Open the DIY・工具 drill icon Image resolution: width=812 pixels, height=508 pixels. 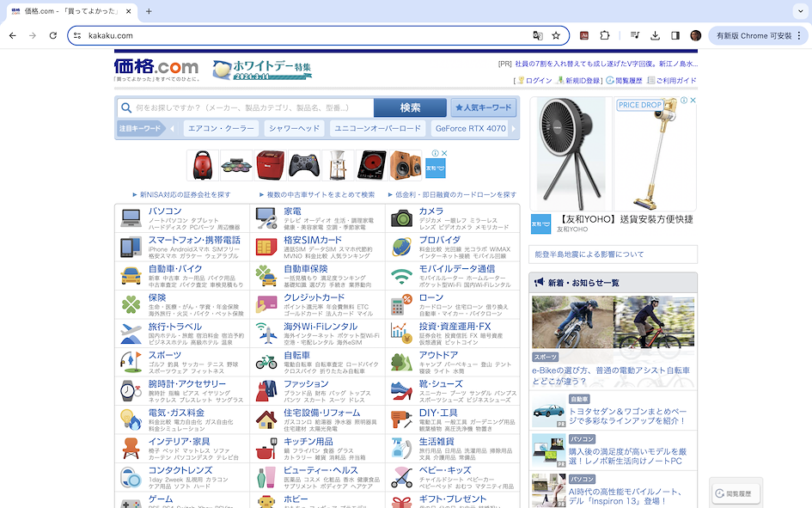(x=401, y=420)
